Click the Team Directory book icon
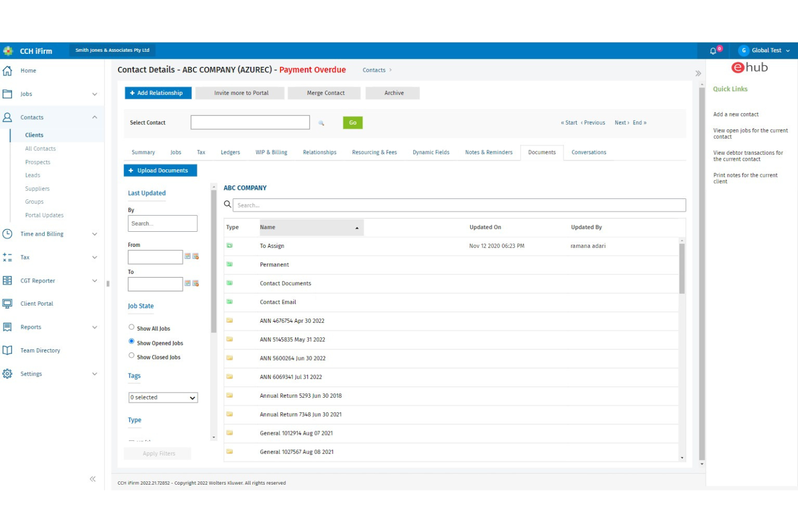The image size is (798, 532). pos(8,350)
